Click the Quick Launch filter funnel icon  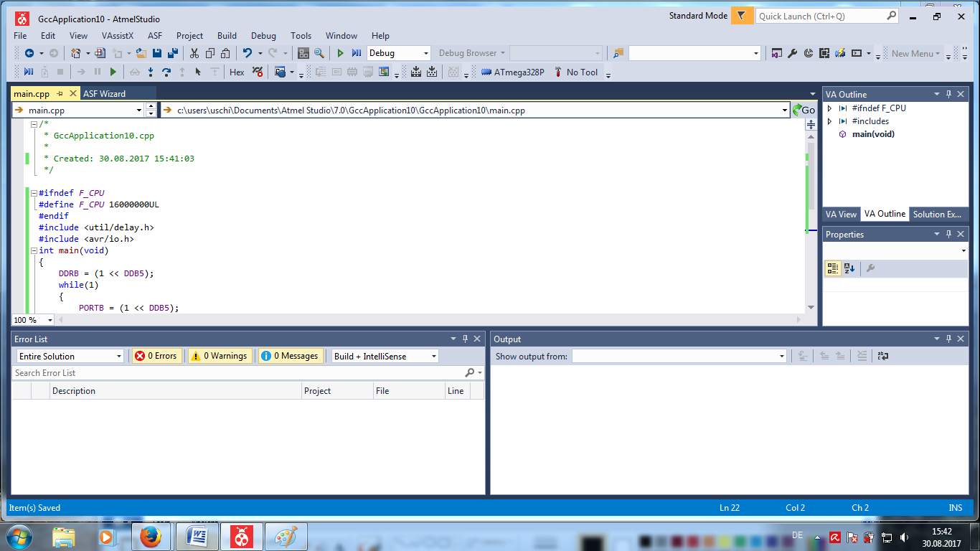(742, 16)
